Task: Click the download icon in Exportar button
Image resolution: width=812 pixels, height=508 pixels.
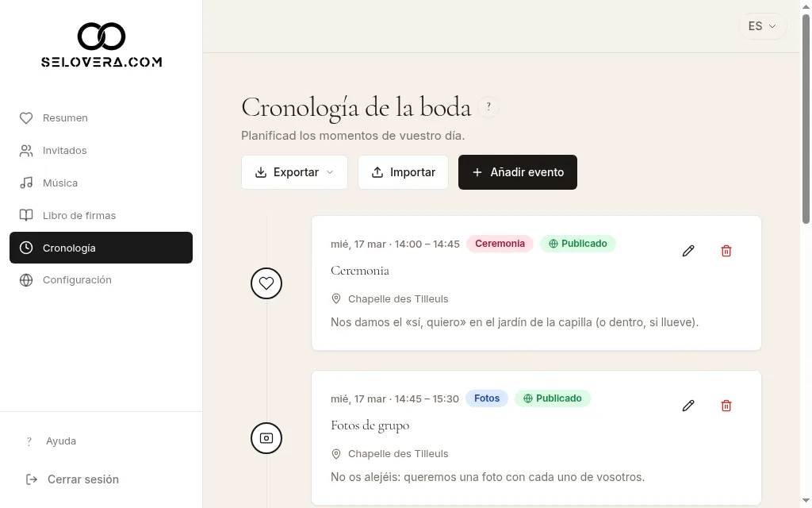Action: [261, 172]
